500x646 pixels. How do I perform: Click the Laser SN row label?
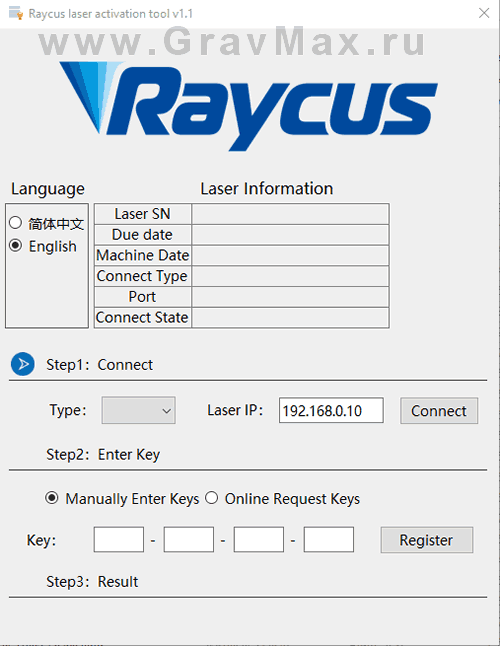[143, 214]
